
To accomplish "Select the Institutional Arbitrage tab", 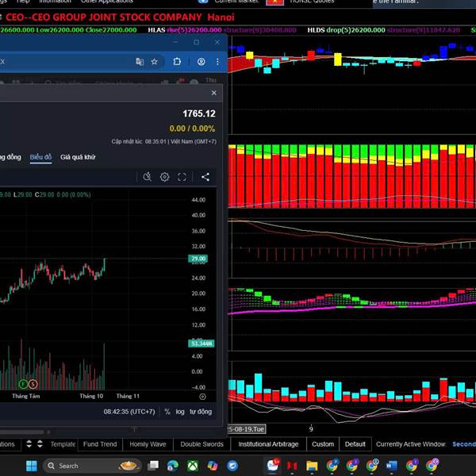I will 268,444.
